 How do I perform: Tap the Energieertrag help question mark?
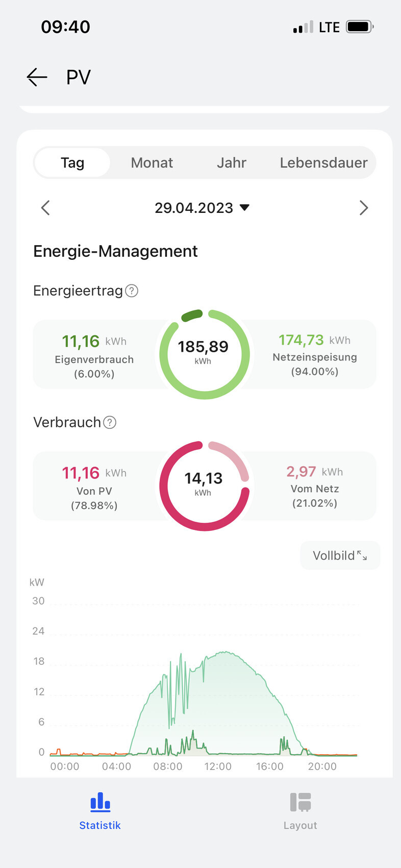pos(132,291)
